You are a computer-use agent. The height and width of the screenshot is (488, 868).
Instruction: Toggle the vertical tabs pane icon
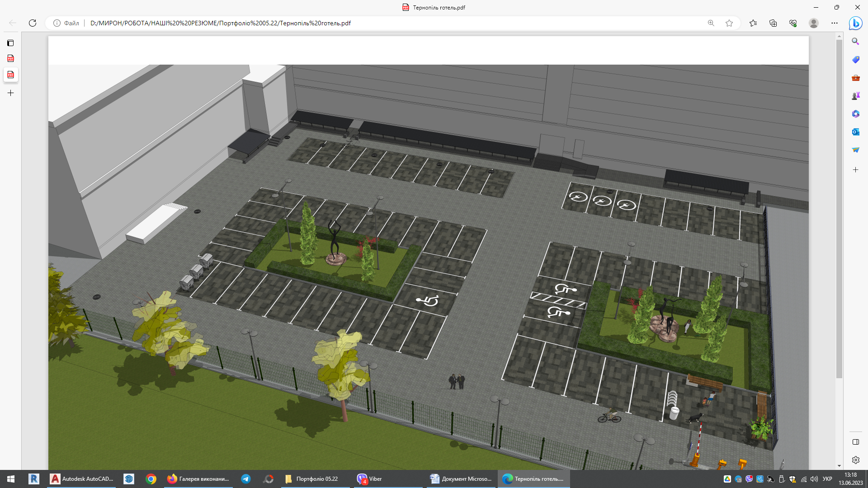click(10, 43)
